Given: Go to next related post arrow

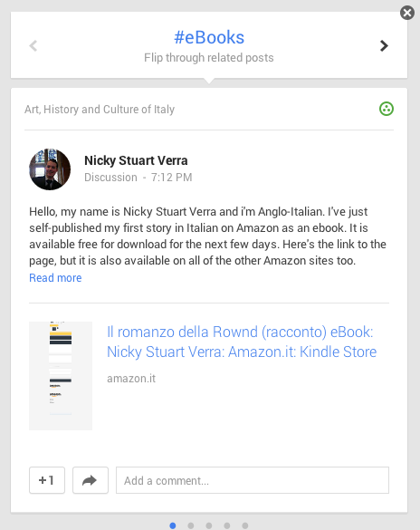Looking at the screenshot, I should click(x=384, y=45).
